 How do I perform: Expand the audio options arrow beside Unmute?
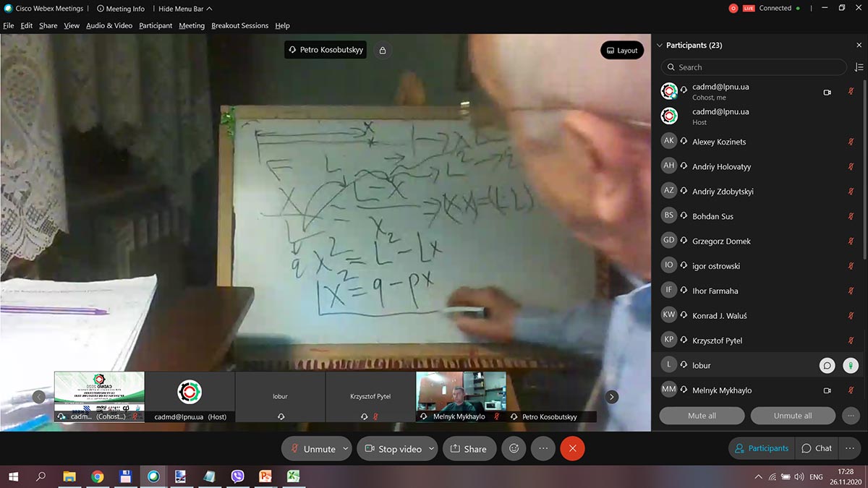coord(346,448)
